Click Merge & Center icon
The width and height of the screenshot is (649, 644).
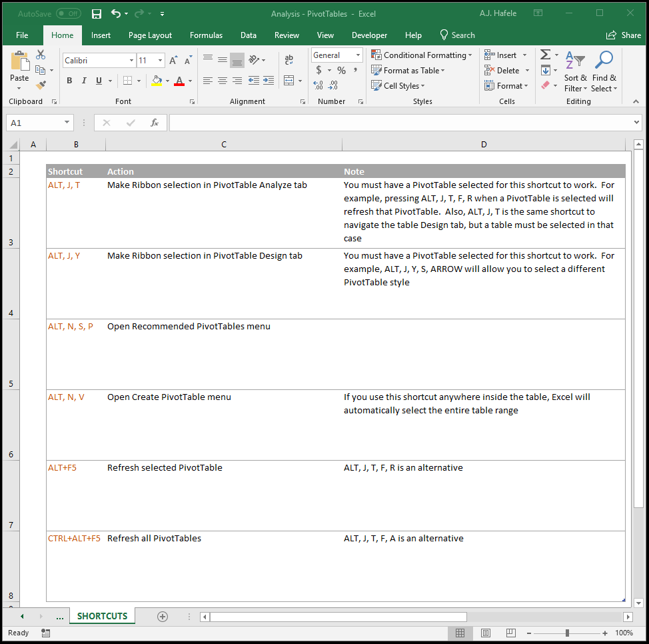(289, 81)
